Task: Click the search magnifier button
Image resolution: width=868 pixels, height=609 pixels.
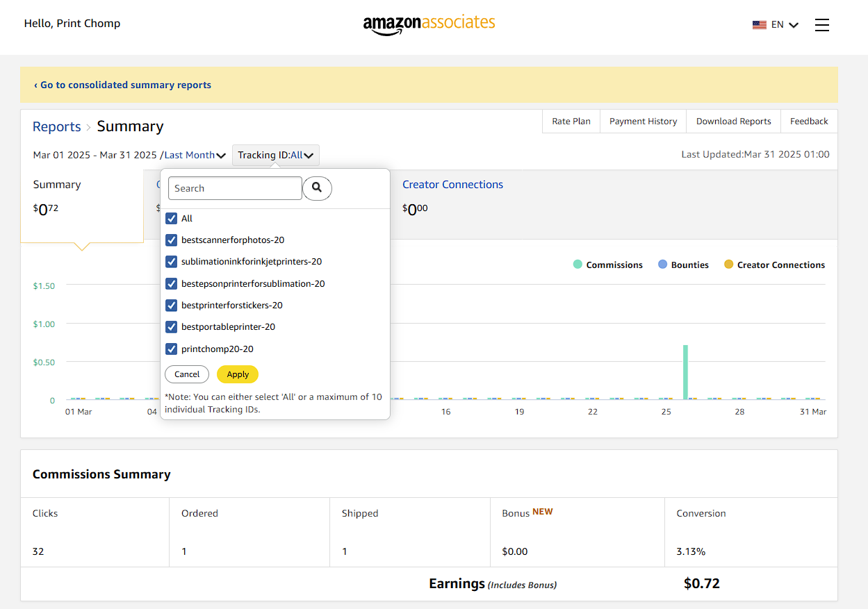Action: point(317,188)
